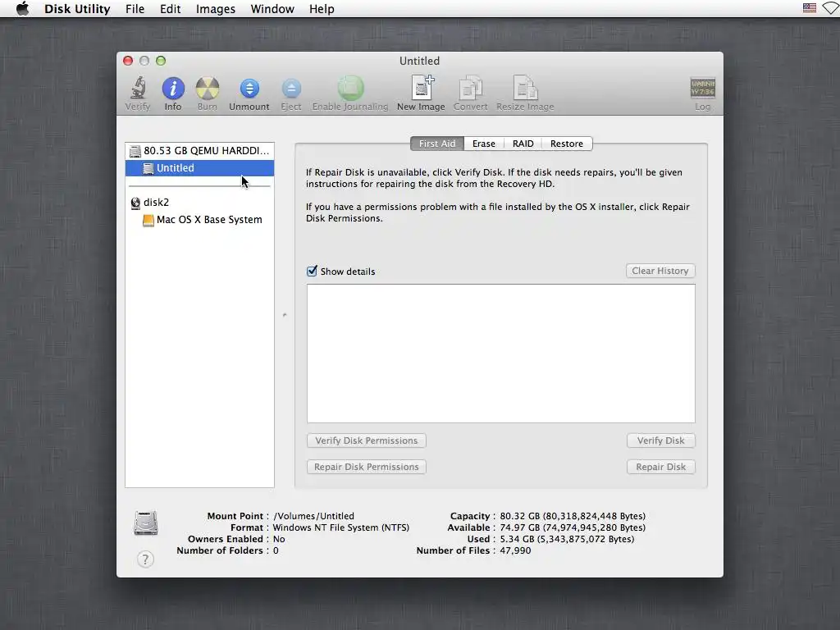This screenshot has height=630, width=840.
Task: Open the help question mark button
Action: (x=145, y=559)
